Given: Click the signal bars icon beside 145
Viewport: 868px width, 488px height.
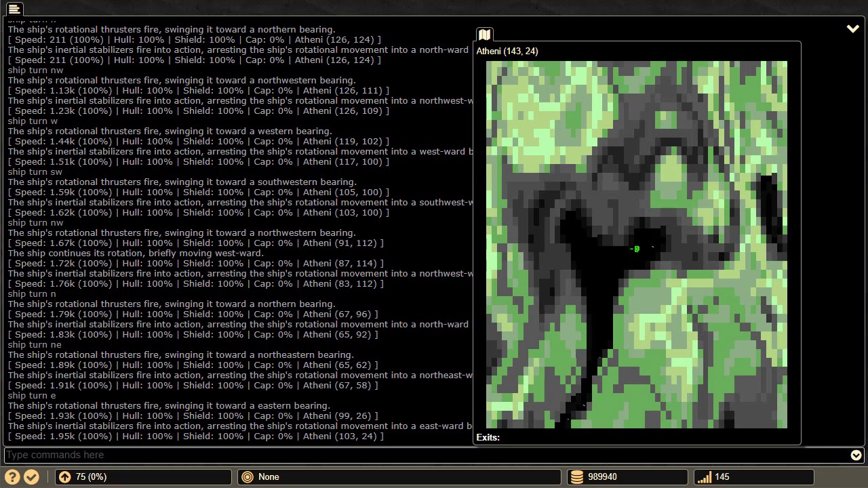Looking at the screenshot, I should coord(704,477).
